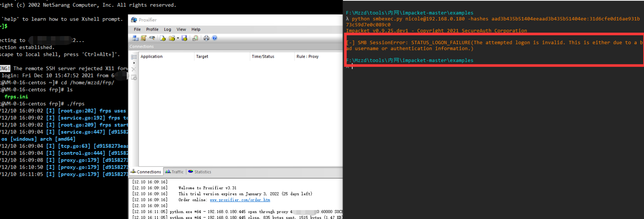Click 'Welcome to Proxifier v3.31' log line

pyautogui.click(x=207, y=188)
